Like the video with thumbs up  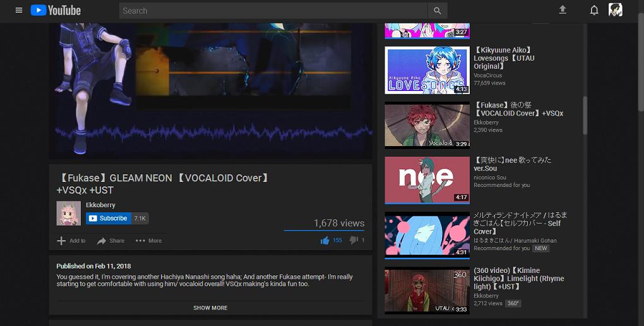pos(325,241)
